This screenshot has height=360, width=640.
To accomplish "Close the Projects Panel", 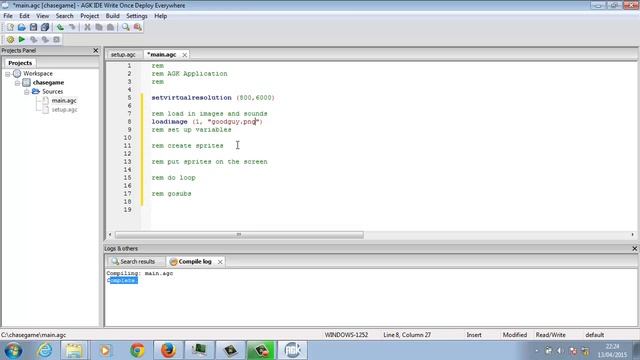I will click(x=96, y=51).
